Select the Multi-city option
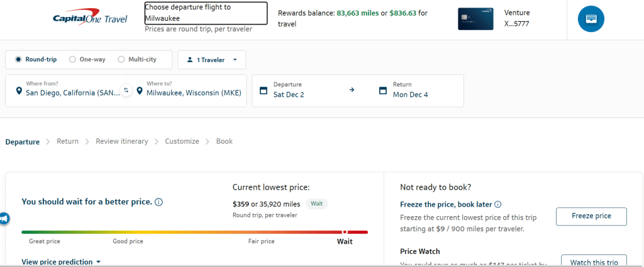644x267 pixels. (x=137, y=60)
